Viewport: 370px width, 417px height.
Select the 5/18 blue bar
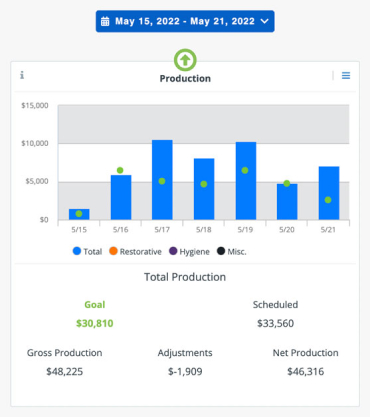click(x=204, y=189)
